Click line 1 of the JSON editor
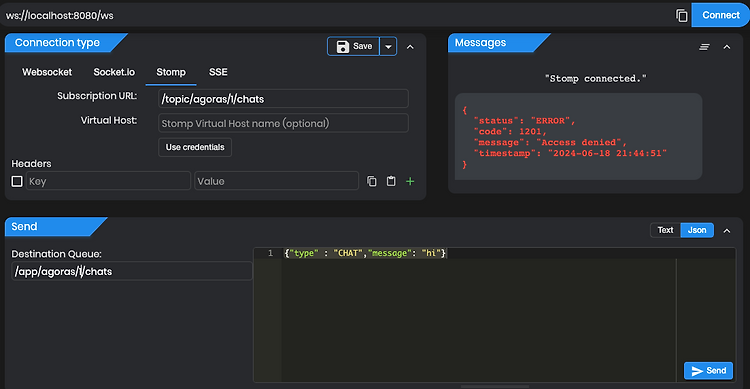 click(x=365, y=253)
